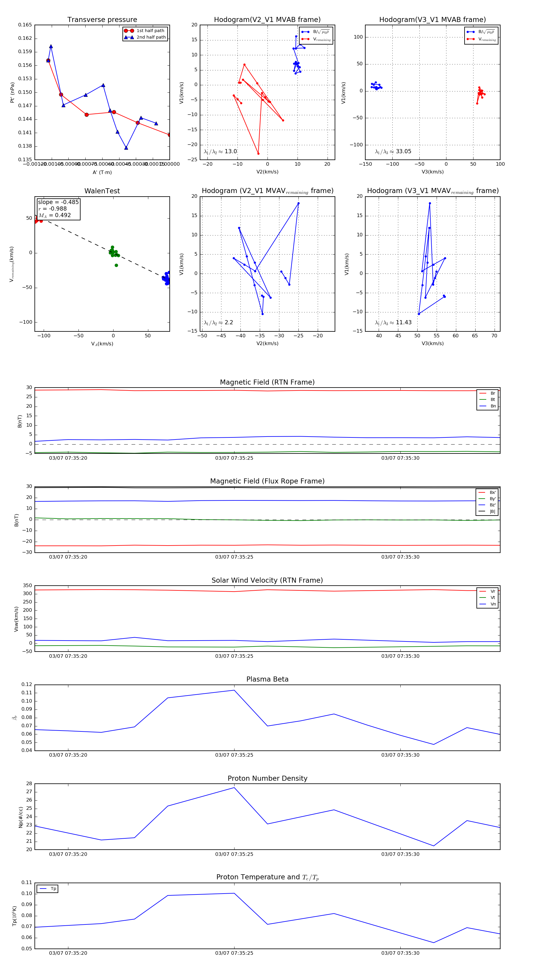Viewport: 535px width, 980px height.
Task: Click 'Magnetic Field (Flux Rope Frame)' title
Action: coord(267,481)
